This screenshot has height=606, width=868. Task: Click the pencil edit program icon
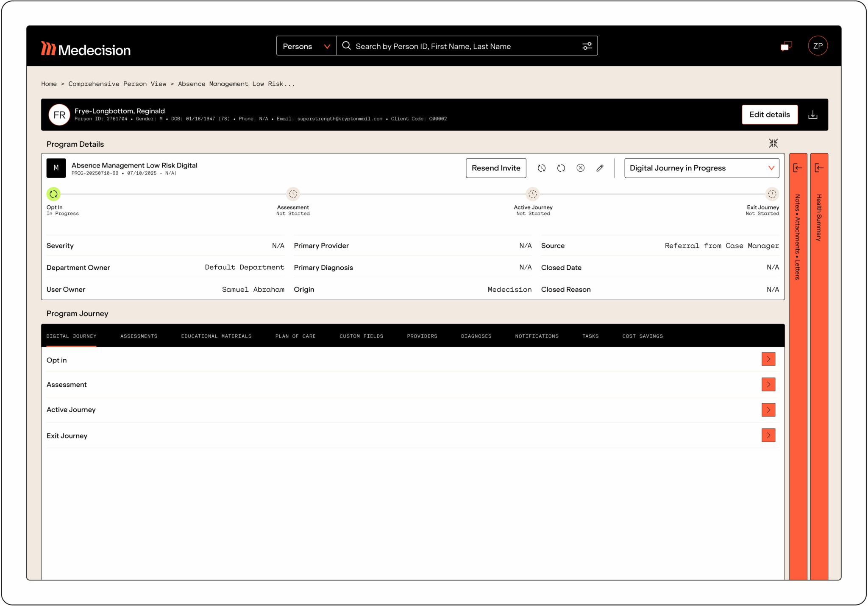coord(600,168)
